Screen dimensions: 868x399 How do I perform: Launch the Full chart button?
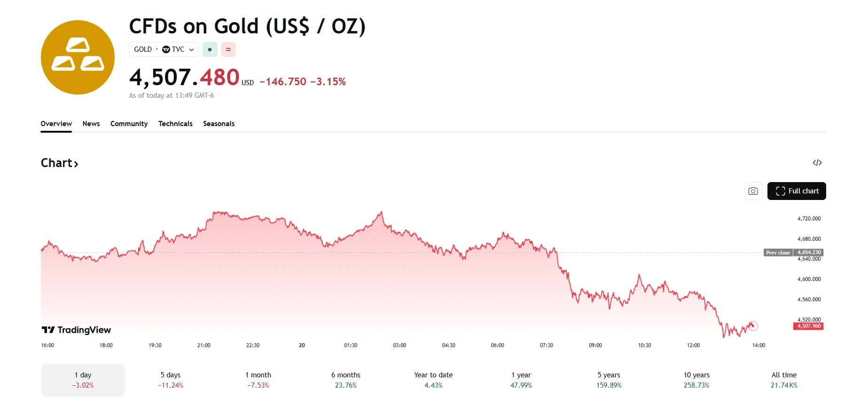click(x=796, y=191)
